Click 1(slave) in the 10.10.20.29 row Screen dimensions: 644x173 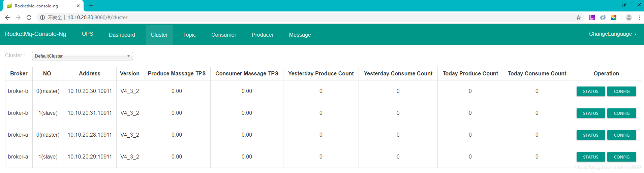coord(48,157)
